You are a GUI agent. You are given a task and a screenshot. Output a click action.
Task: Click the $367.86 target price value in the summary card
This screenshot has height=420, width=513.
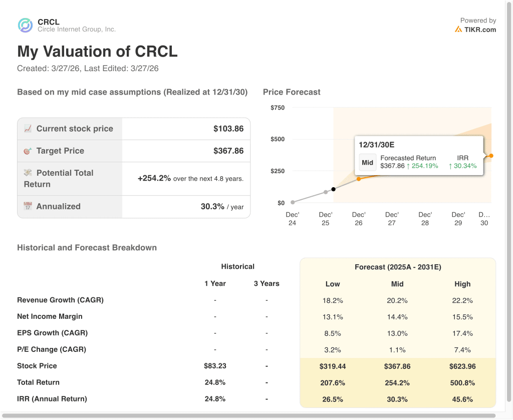coord(228,151)
